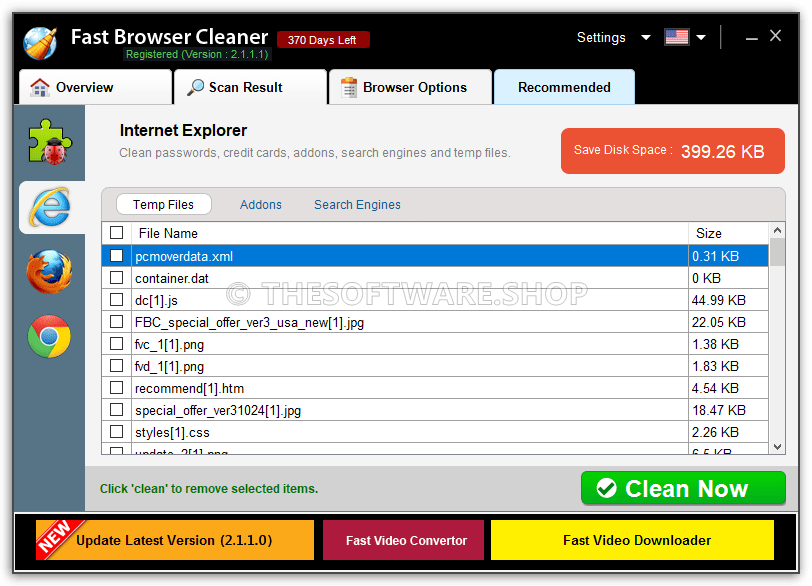Check the box for recommend[1].htm
Viewport: 812px width, 586px height.
[117, 388]
